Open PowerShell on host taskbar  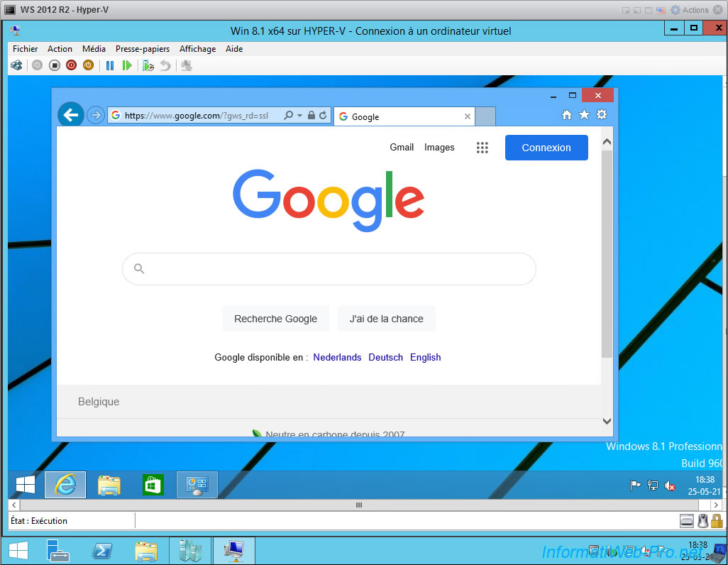(102, 551)
